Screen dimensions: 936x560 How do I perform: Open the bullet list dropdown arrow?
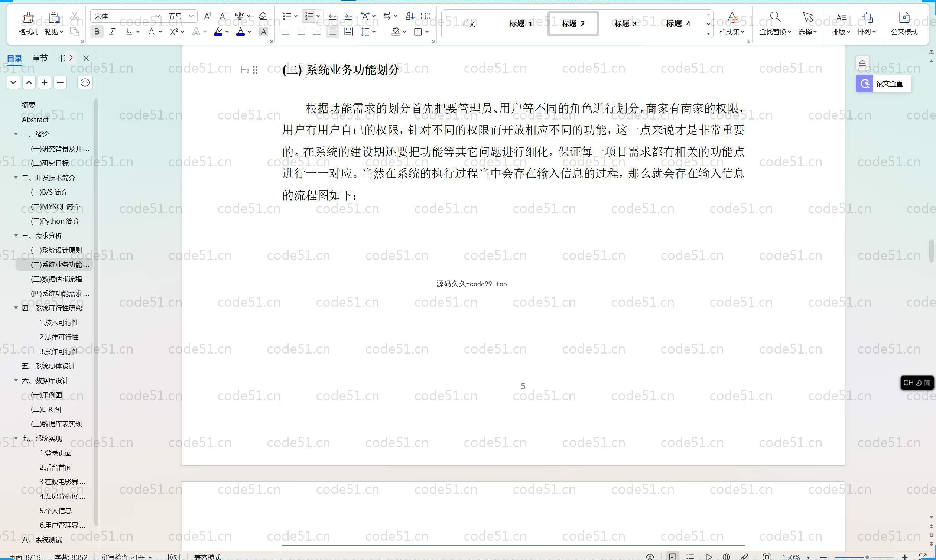tap(296, 16)
